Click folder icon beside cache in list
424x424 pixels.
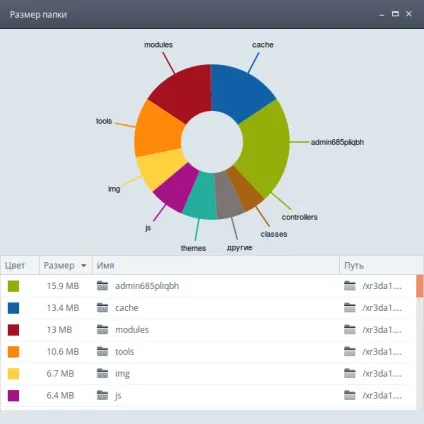pos(102,308)
